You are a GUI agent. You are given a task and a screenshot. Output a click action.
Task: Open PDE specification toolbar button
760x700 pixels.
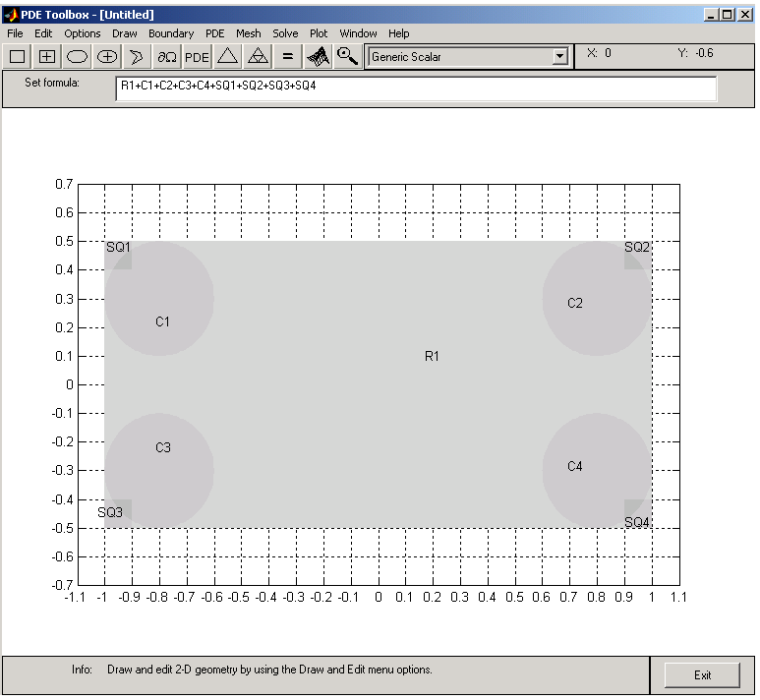click(197, 57)
